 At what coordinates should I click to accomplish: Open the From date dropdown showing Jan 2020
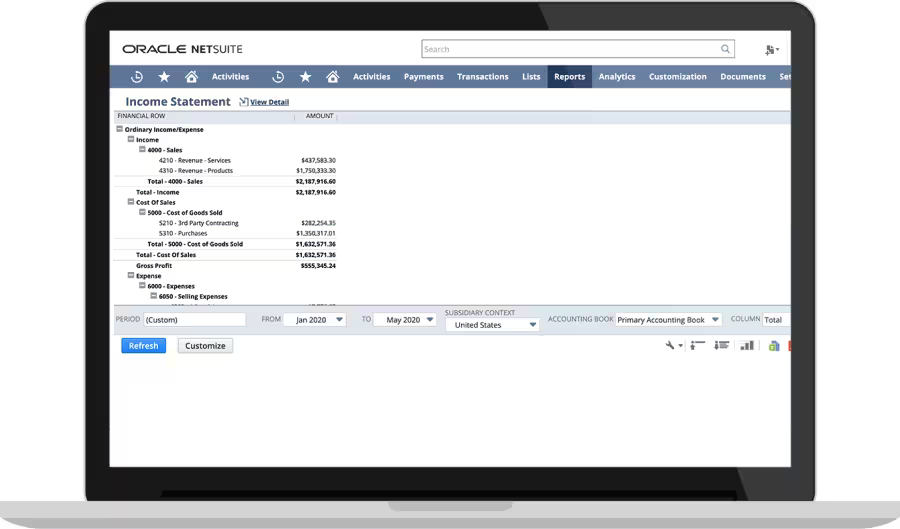(x=314, y=320)
